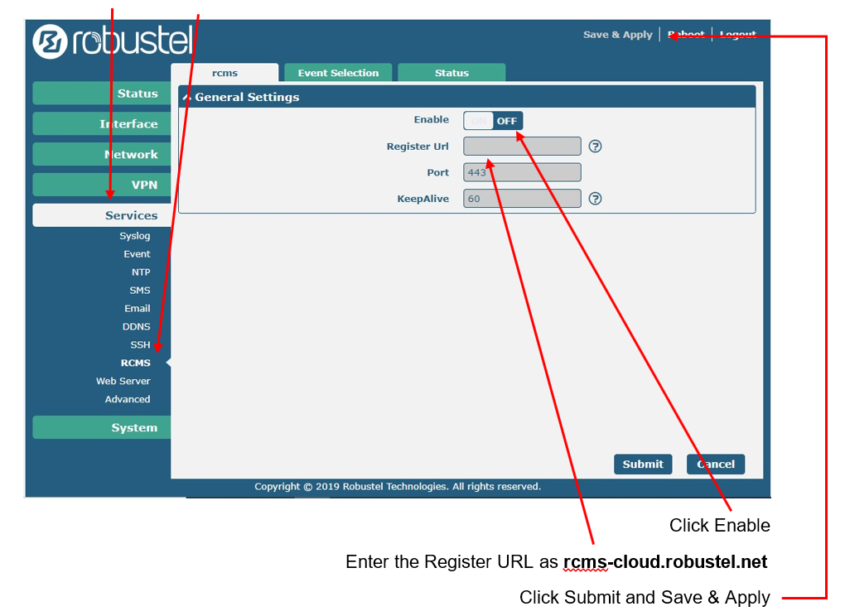This screenshot has height=616, width=845.
Task: Select the Services sidebar menu
Action: coord(102,215)
